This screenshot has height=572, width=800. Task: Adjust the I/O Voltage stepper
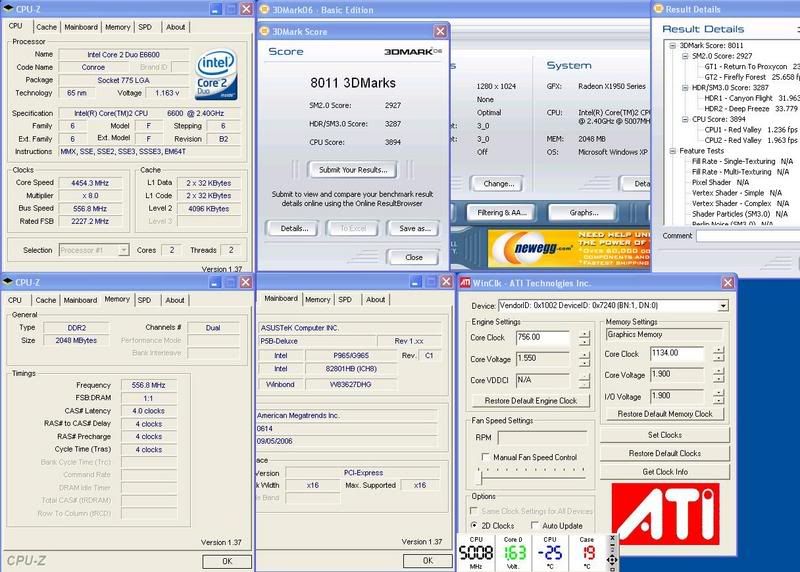click(x=718, y=396)
